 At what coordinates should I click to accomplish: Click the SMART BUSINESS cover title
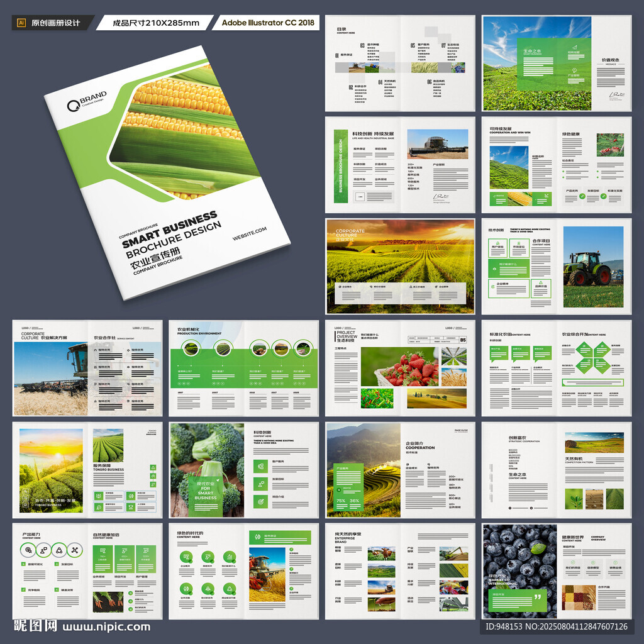tap(170, 229)
